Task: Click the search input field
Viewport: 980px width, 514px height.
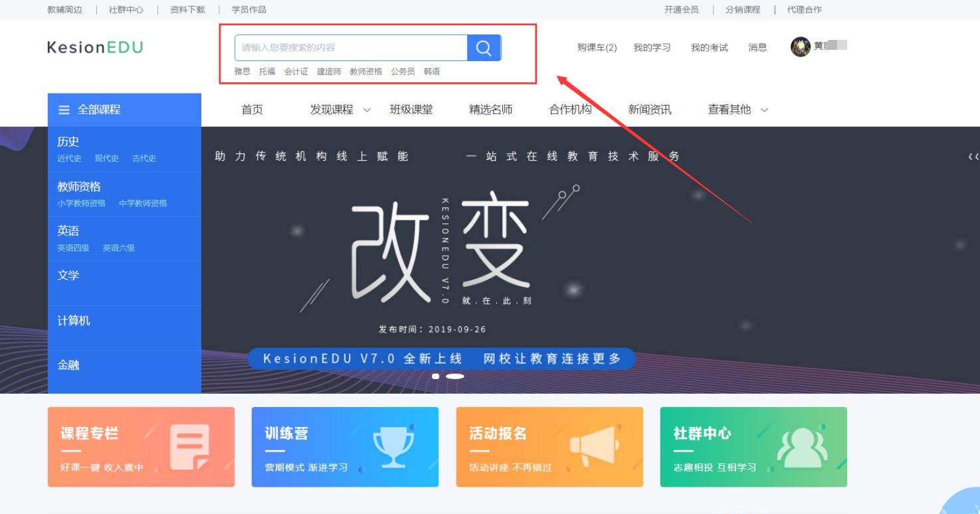Action: coord(351,48)
